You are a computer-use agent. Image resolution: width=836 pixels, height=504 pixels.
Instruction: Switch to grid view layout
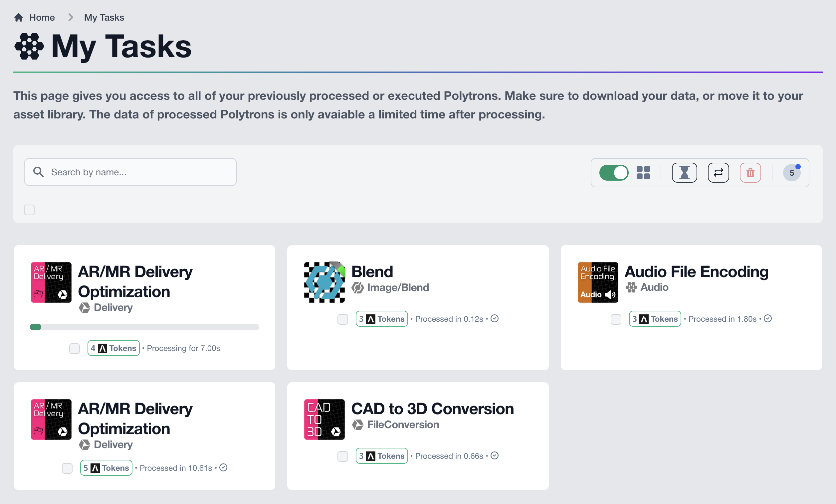tap(643, 172)
